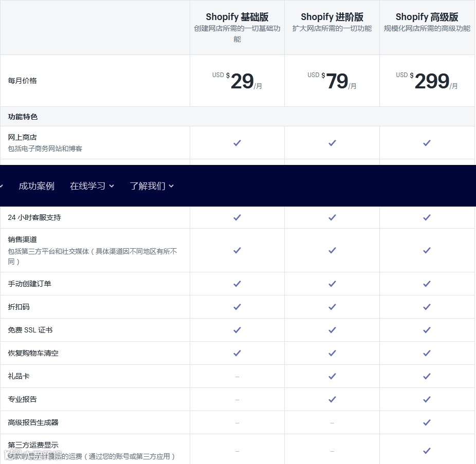
Task: Click the 礼品卡 dash under 基础版
Action: [x=237, y=377]
